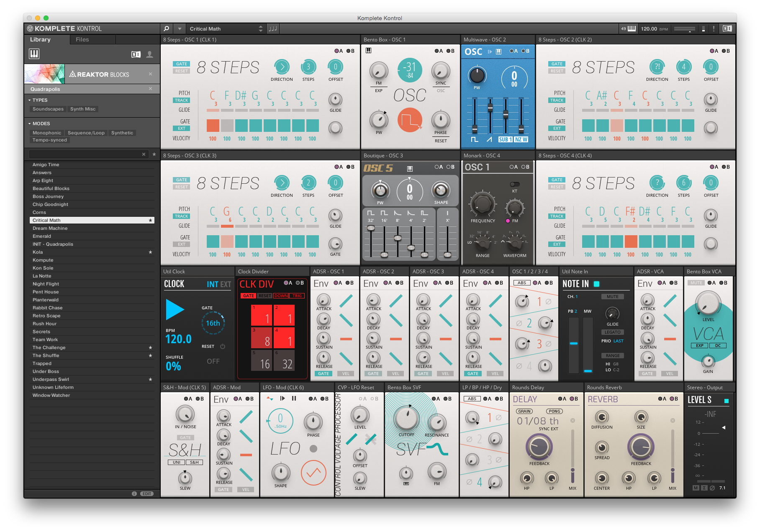
Task: Select the NI factory content icon
Action: (136, 54)
